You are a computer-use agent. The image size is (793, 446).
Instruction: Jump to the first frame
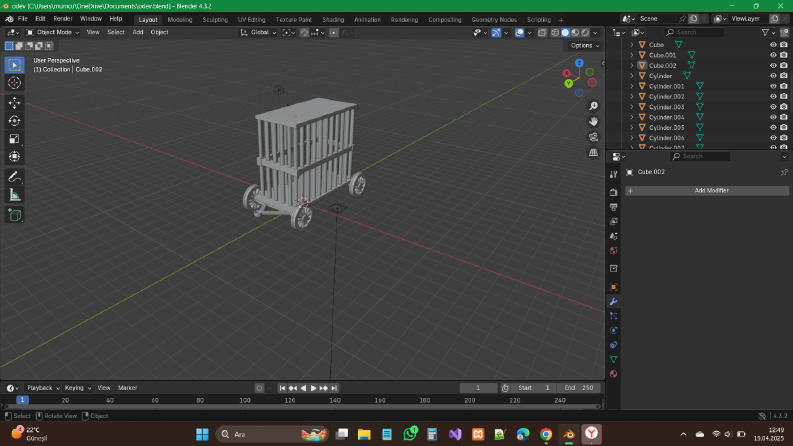coord(282,388)
